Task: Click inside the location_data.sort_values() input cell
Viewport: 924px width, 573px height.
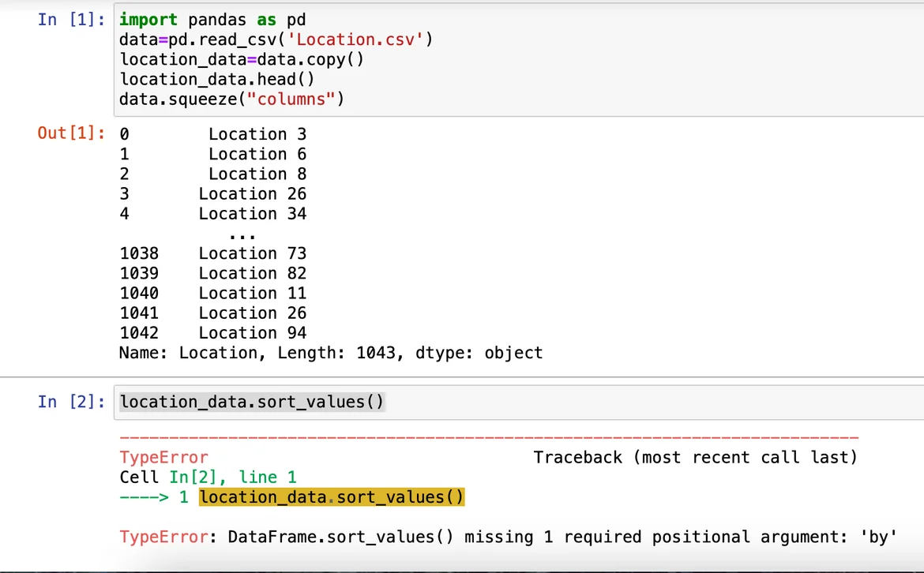Action: 252,403
